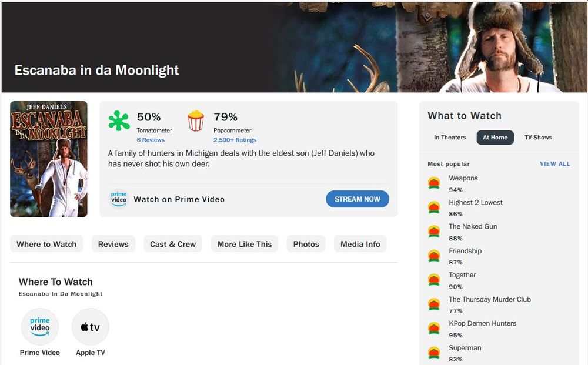588x365 pixels.
Task: Open the Media Info section
Action: (360, 244)
